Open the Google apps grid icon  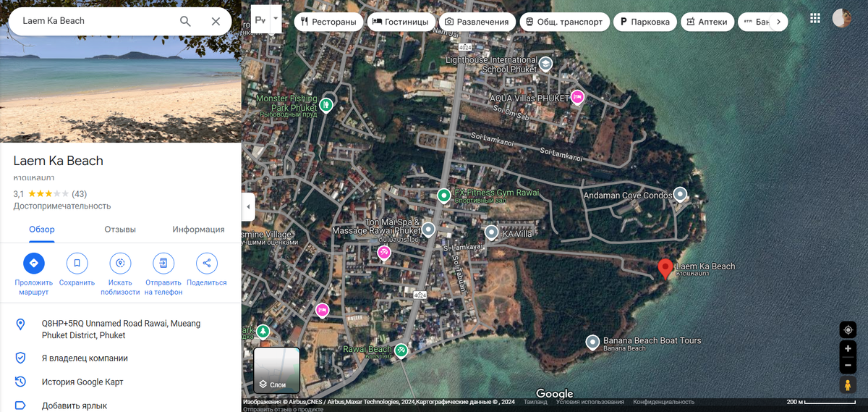tap(815, 19)
